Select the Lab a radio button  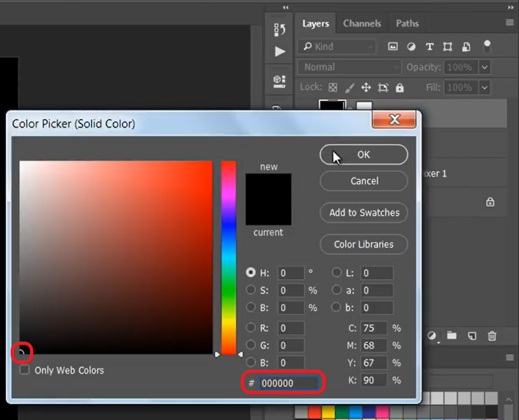[336, 290]
